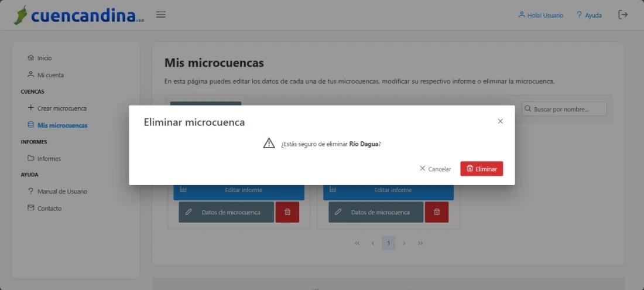Select page 1 in pagination

(x=388, y=243)
